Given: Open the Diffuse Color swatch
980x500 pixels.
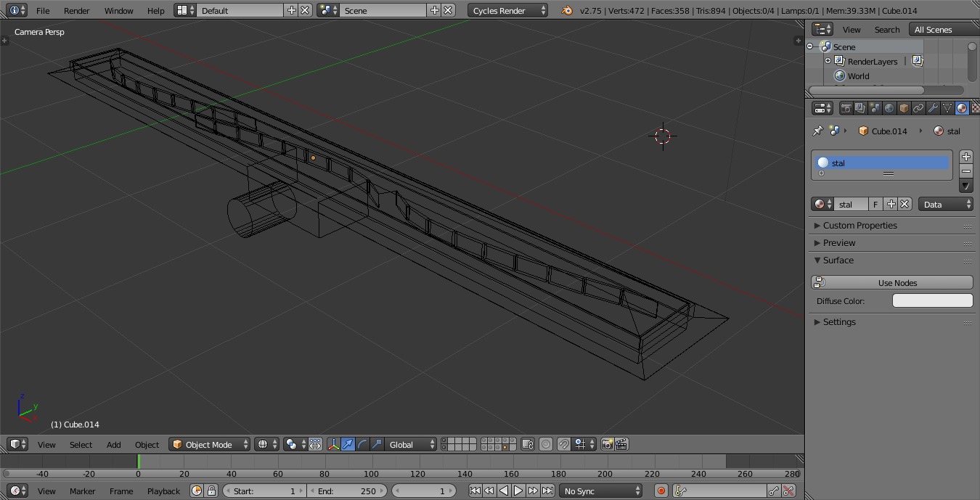Looking at the screenshot, I should point(932,300).
